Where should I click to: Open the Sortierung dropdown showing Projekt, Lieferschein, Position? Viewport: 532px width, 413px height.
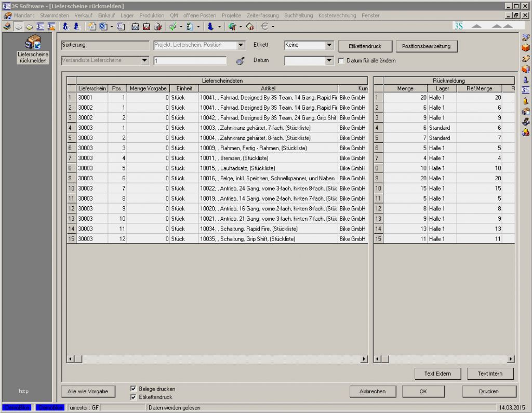pos(240,45)
